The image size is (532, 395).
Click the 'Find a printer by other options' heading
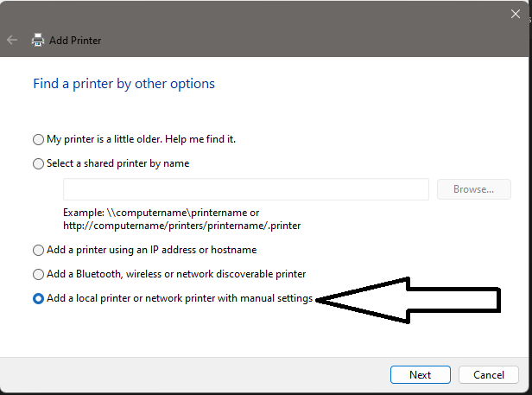click(123, 84)
